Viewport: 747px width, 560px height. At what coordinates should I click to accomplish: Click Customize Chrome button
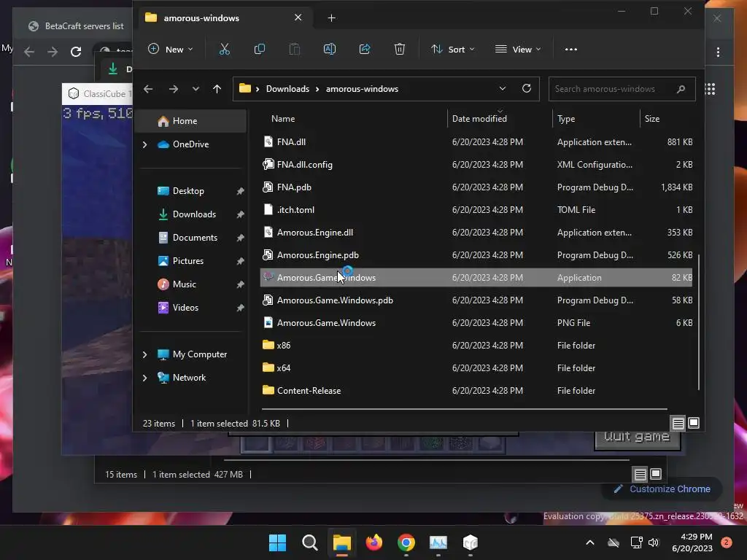click(662, 489)
